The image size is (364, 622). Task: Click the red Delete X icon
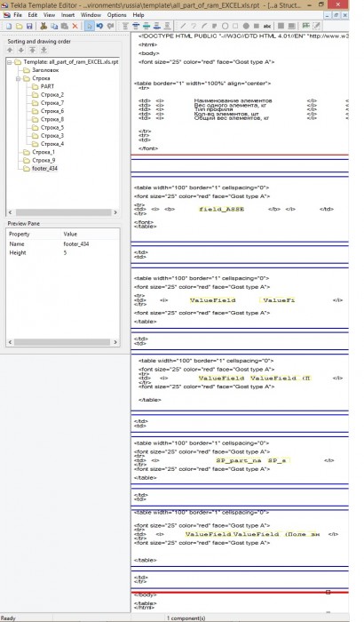coord(75,26)
